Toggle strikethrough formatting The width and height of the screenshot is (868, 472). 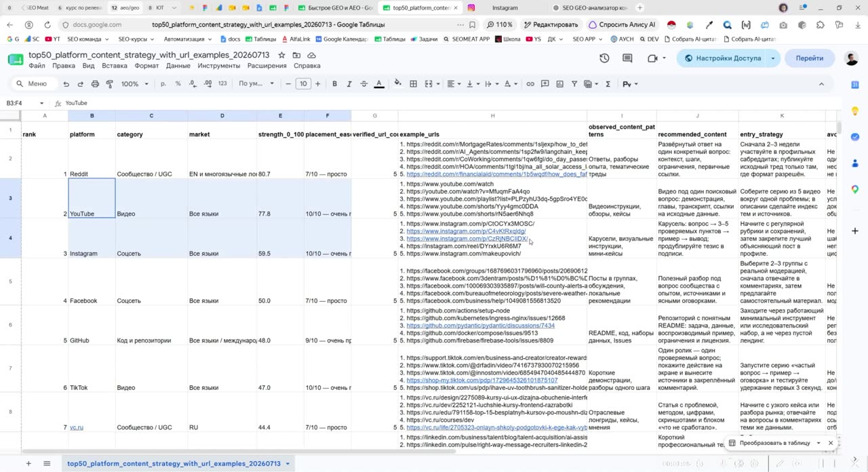pyautogui.click(x=364, y=84)
